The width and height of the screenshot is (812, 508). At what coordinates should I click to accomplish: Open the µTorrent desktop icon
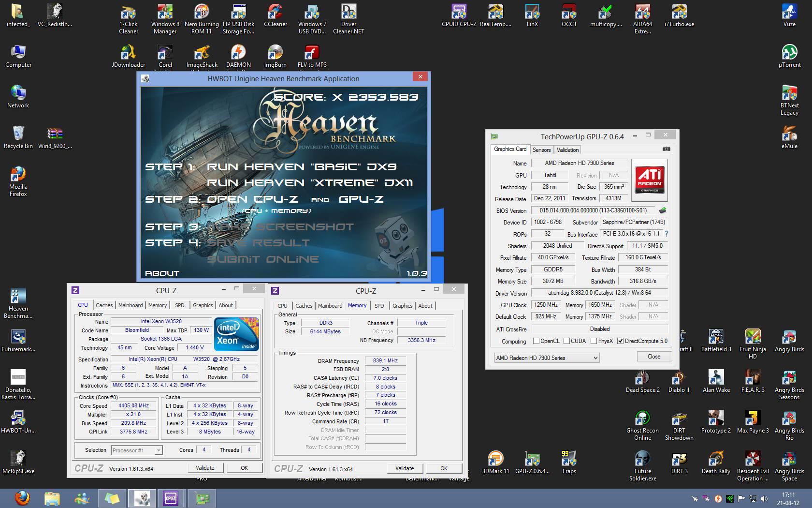pyautogui.click(x=789, y=56)
